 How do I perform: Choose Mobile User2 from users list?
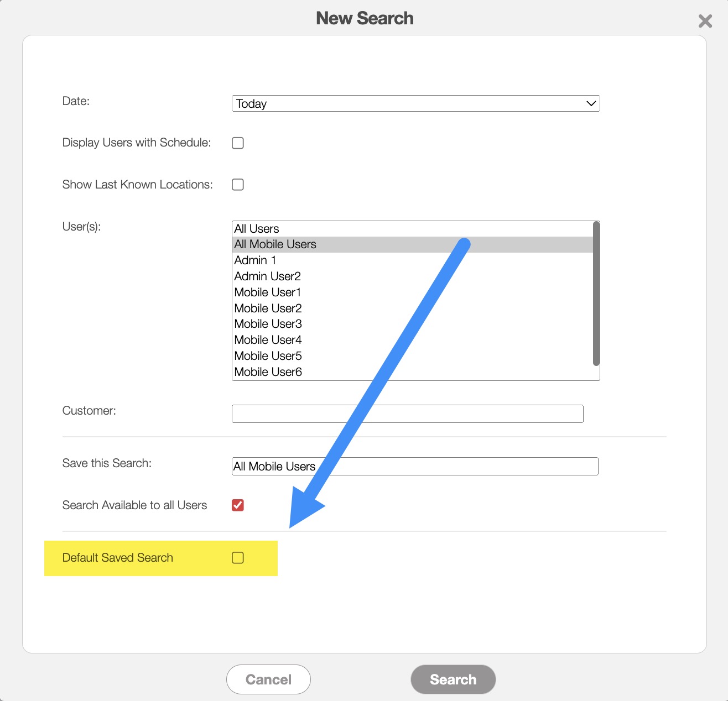point(268,308)
